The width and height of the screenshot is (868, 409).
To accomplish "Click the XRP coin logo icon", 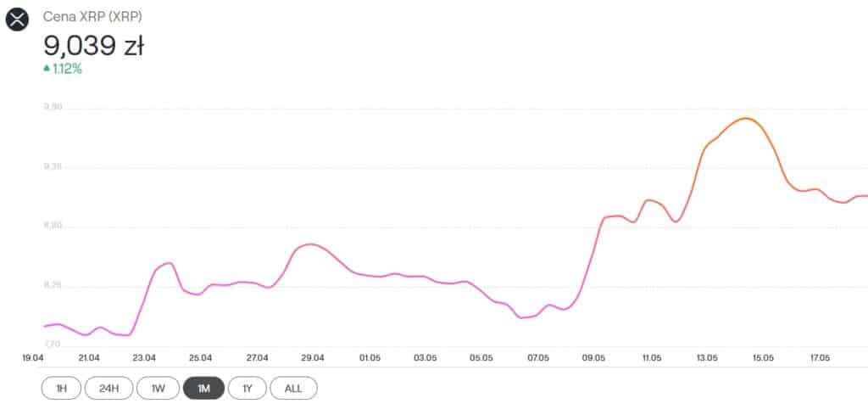I will [17, 20].
